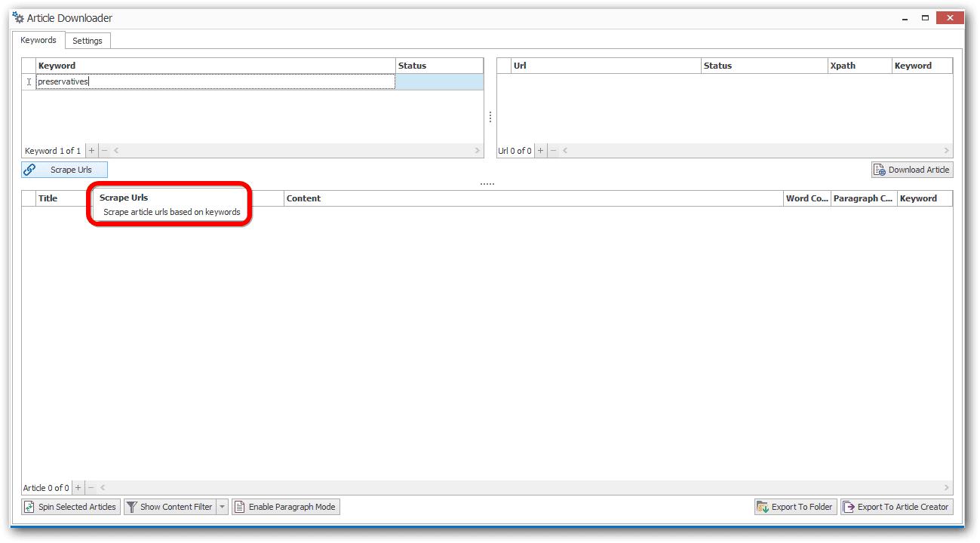The height and width of the screenshot is (543, 980).
Task: Click Export To Folder
Action: pos(795,507)
